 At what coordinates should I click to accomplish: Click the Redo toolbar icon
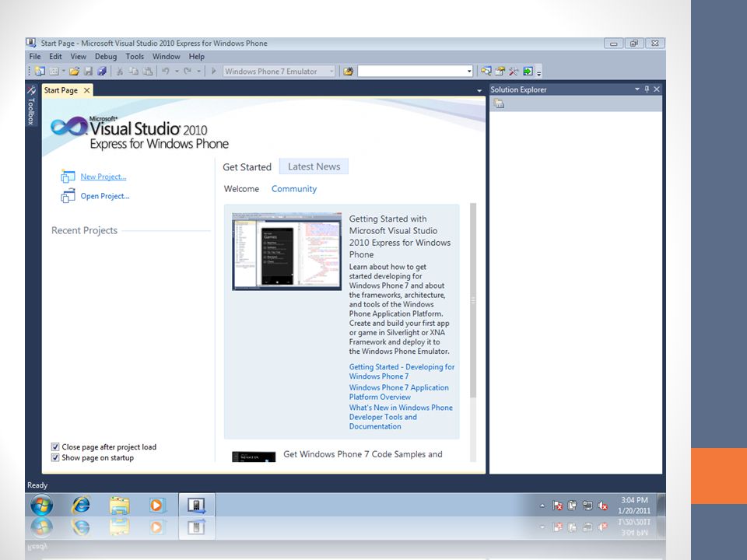[188, 72]
